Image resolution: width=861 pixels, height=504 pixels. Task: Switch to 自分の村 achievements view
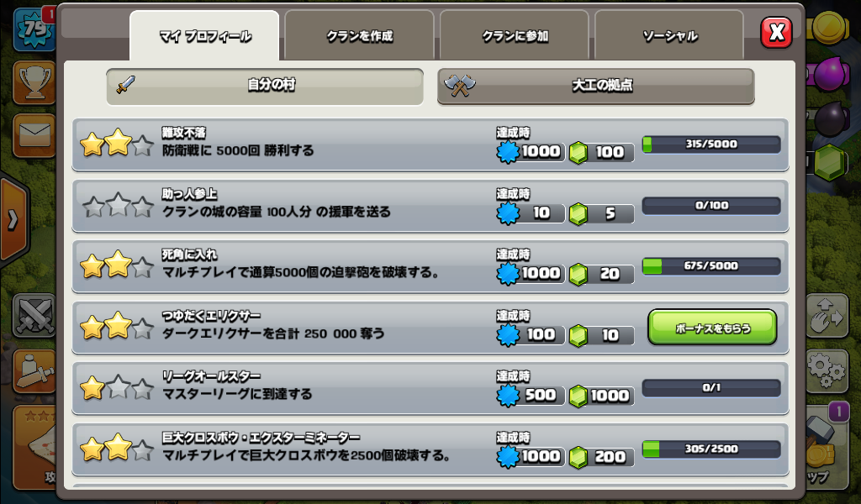(265, 87)
